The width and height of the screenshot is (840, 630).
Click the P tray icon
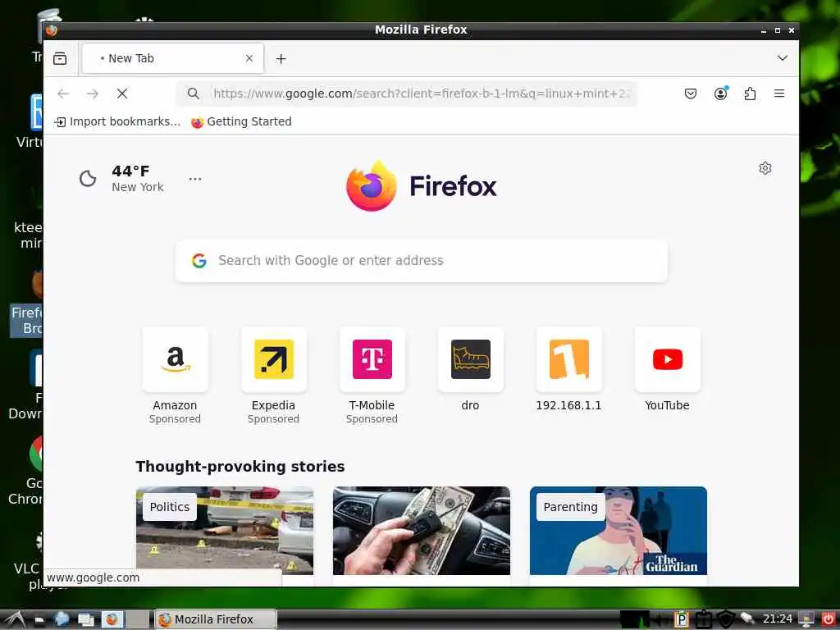point(682,619)
